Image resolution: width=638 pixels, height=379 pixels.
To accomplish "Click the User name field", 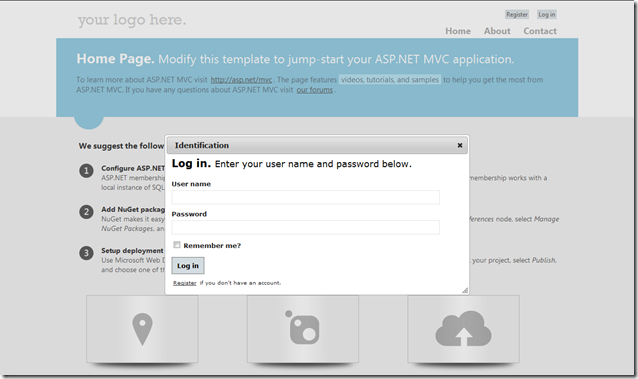I will pyautogui.click(x=306, y=197).
